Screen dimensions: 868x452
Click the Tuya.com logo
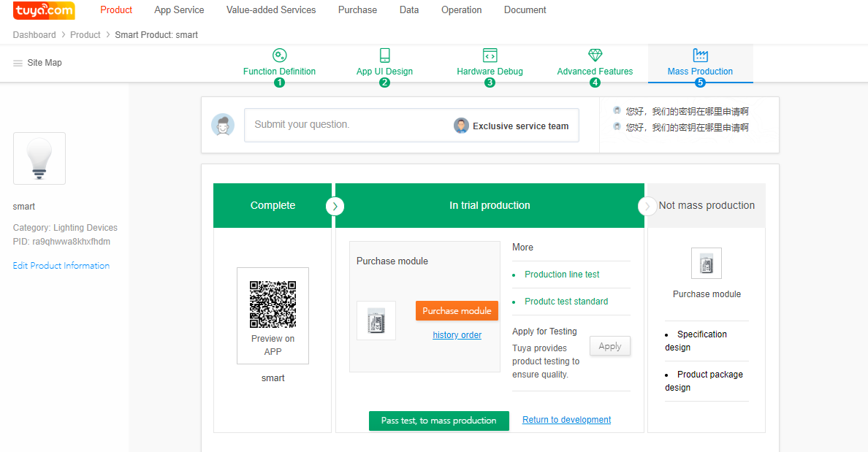point(44,10)
